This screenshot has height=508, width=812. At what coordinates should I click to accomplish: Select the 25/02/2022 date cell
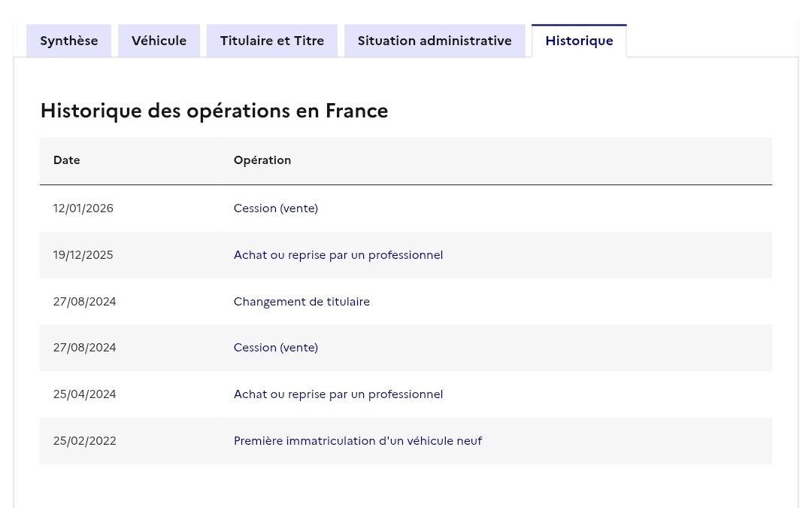(85, 441)
